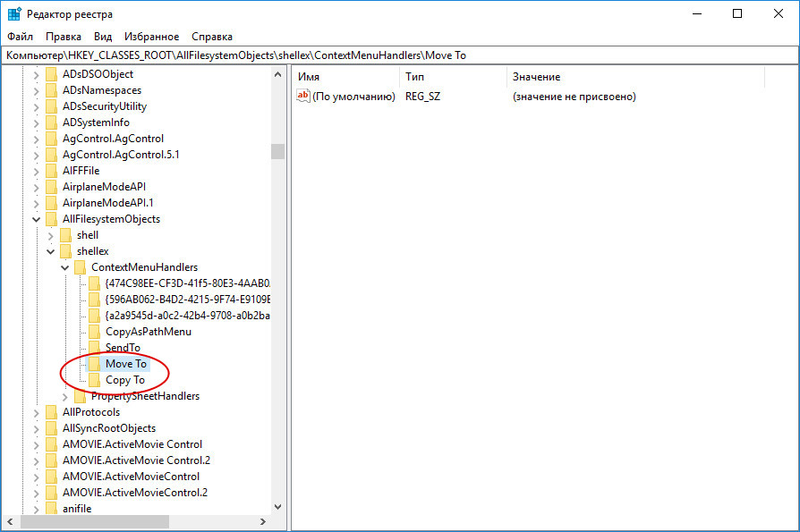The height and width of the screenshot is (532, 800).
Task: Expand the ADsSecurityUtility key
Action: coord(36,107)
